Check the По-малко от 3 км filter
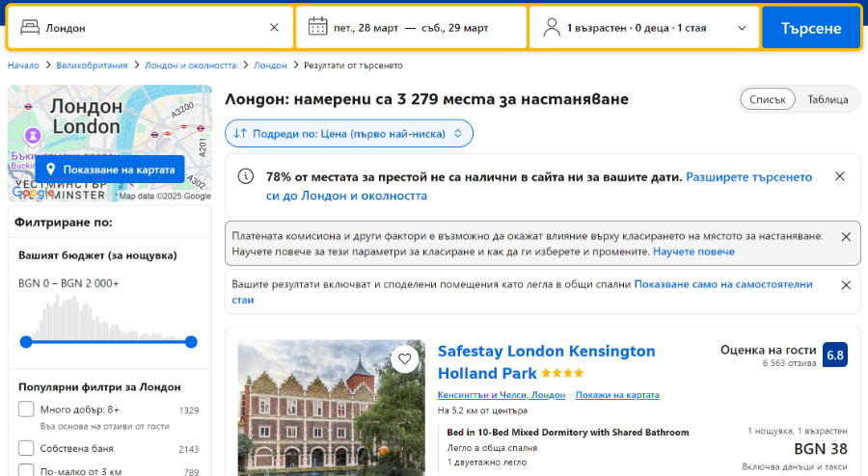This screenshot has width=868, height=476. point(26,470)
